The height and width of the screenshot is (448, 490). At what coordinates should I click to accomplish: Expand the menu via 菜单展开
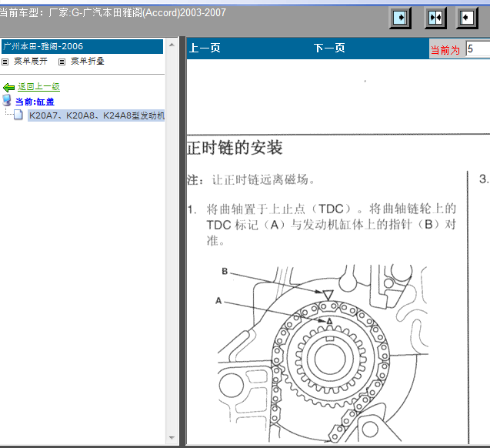[30, 62]
